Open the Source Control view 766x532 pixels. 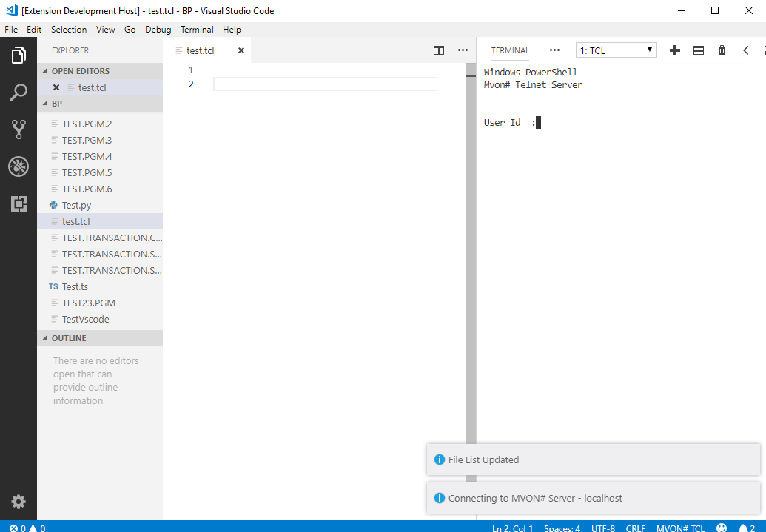pyautogui.click(x=18, y=129)
